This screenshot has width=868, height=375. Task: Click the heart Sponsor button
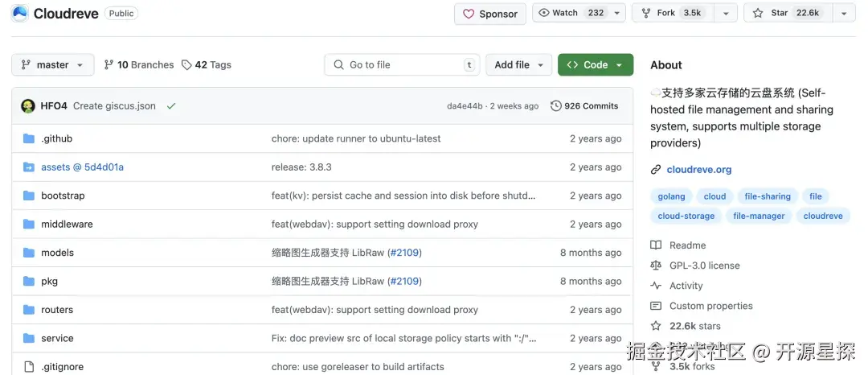[x=490, y=14]
